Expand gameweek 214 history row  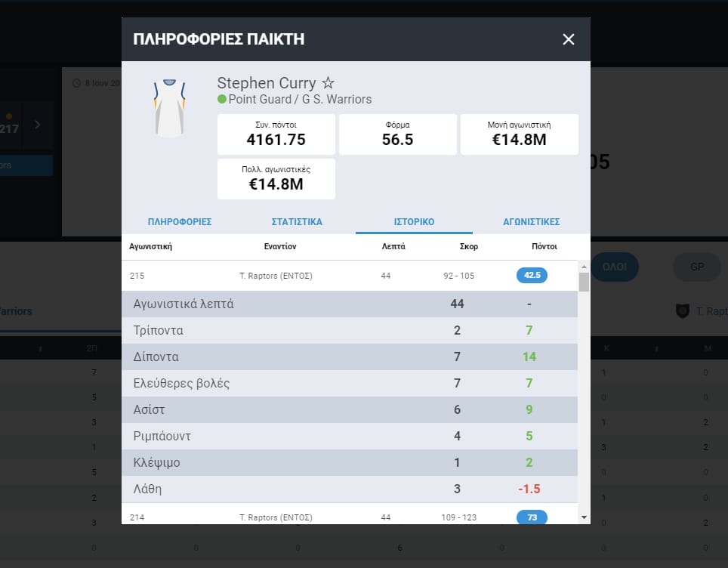pyautogui.click(x=350, y=514)
